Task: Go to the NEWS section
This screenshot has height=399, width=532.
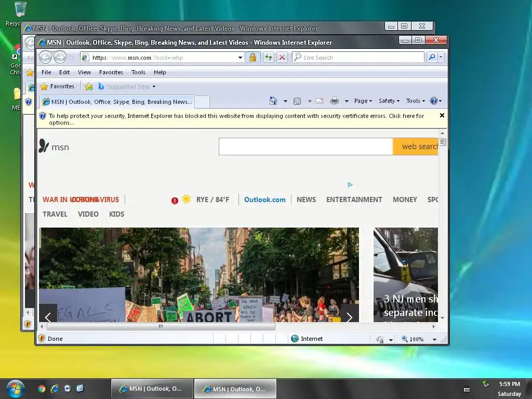Action: coord(306,199)
